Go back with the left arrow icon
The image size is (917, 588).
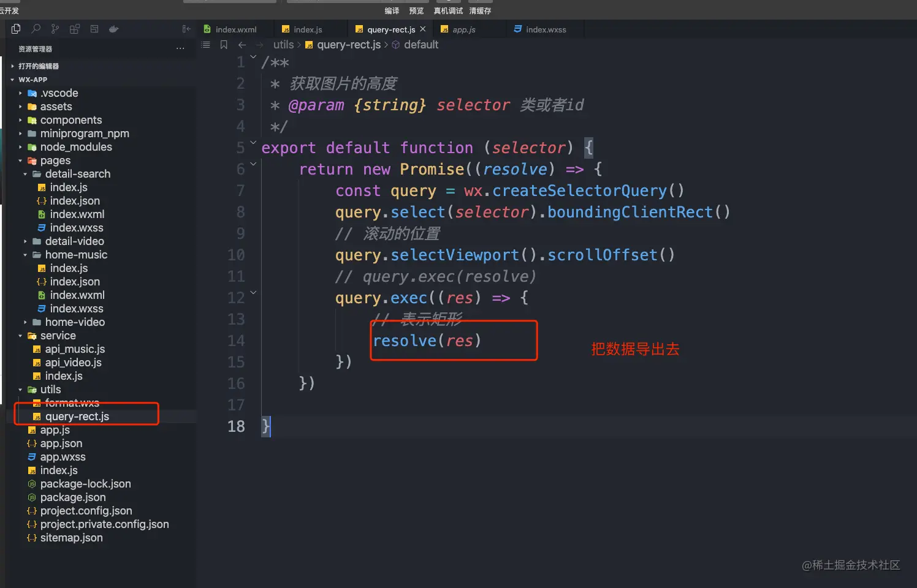(242, 45)
